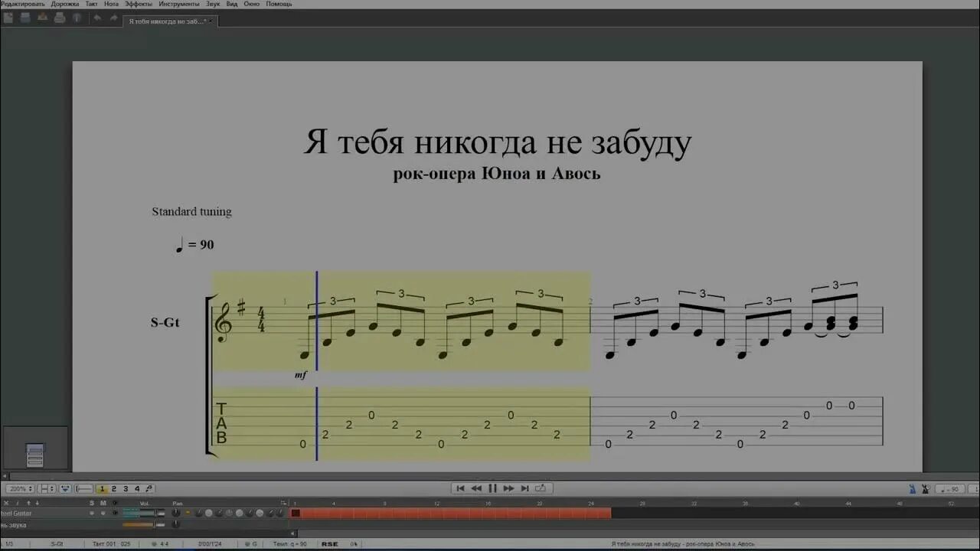Click the Print toolbar icon
Viewport: 980px width, 551px height.
pos(59,18)
